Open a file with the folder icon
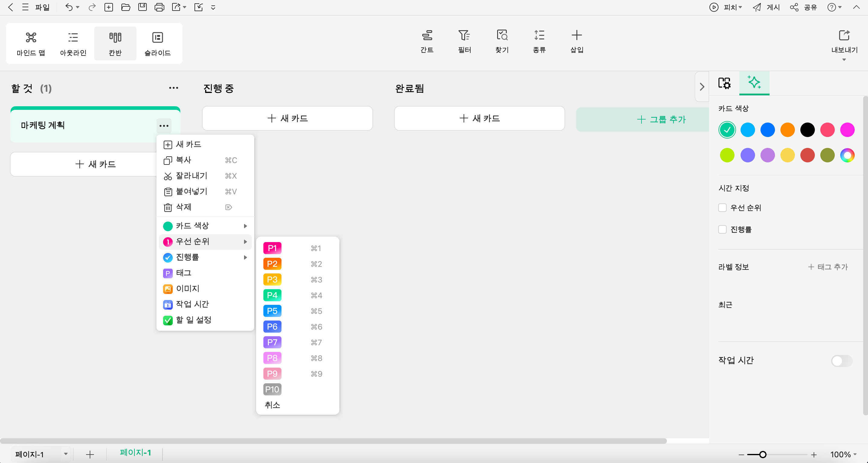868x463 pixels. [126, 7]
